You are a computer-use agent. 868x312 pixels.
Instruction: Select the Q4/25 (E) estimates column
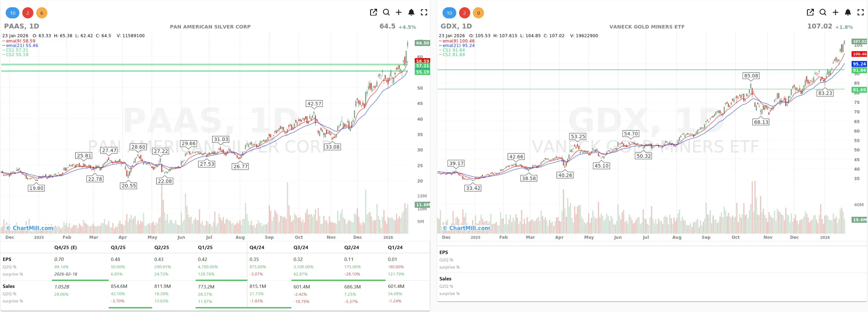[66, 247]
